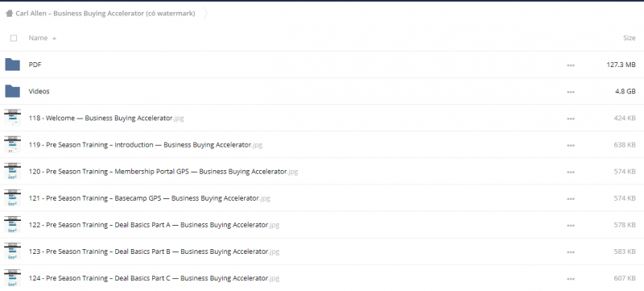This screenshot has width=644, height=291.
Task: Open 120 Membership Portal GPS file
Action: pos(163,172)
